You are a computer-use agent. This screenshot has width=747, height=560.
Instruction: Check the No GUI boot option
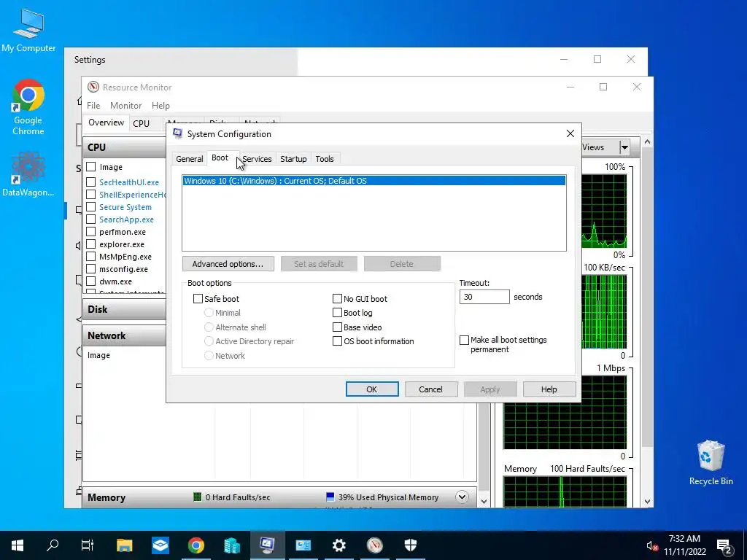(x=337, y=298)
